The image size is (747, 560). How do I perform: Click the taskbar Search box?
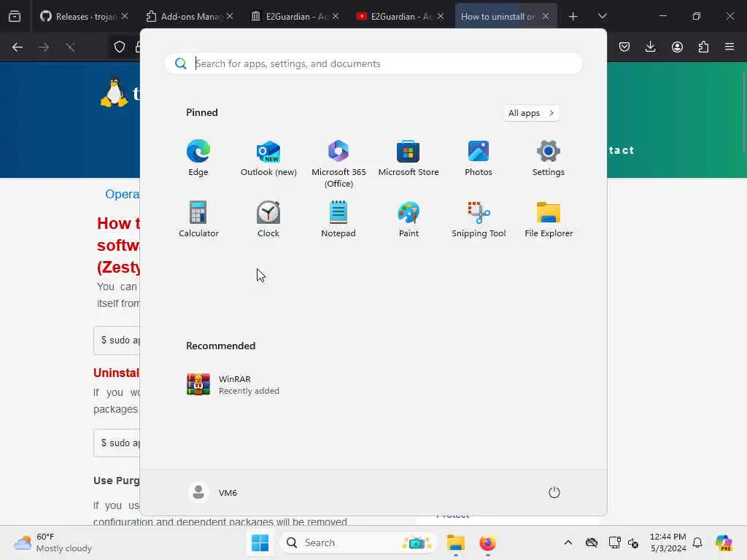tap(358, 542)
